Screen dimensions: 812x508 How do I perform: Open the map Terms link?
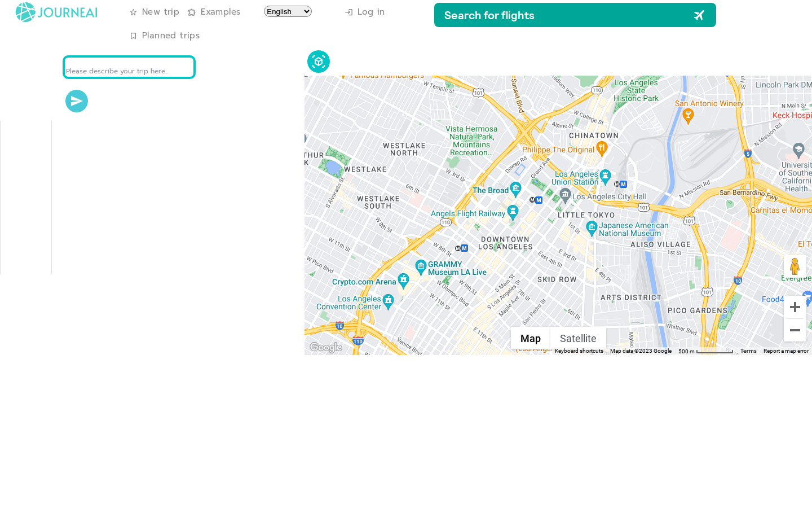(x=748, y=351)
